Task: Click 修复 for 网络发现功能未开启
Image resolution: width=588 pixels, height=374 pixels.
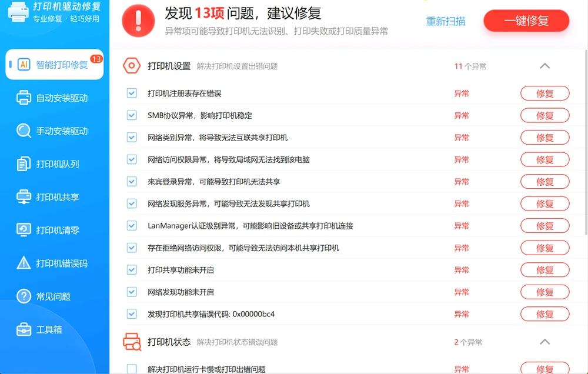Action: 545,292
